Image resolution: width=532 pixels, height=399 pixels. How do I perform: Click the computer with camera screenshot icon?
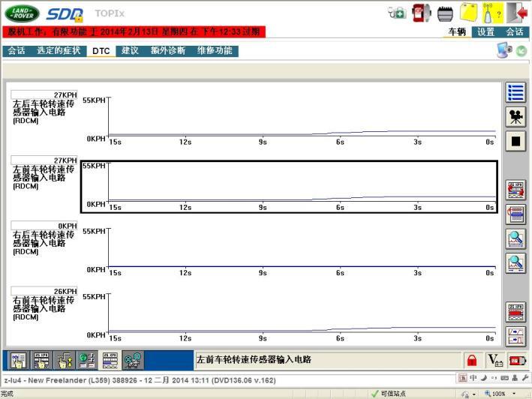click(504, 50)
